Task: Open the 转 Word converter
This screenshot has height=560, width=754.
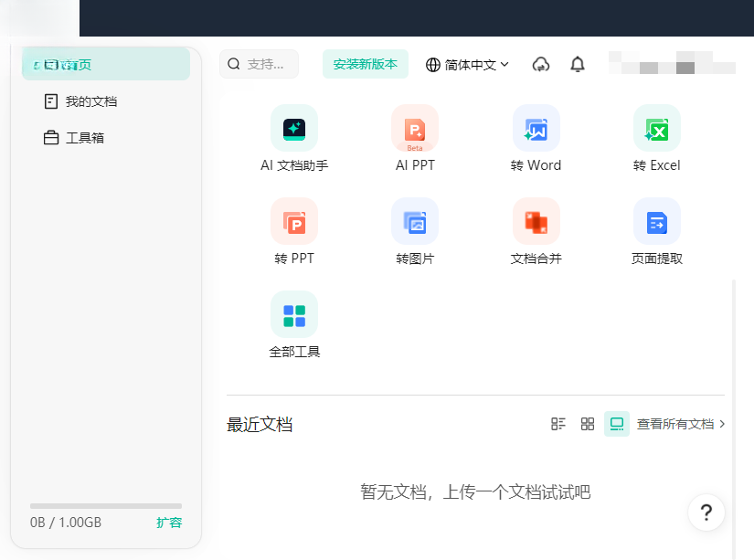Action: tap(536, 139)
